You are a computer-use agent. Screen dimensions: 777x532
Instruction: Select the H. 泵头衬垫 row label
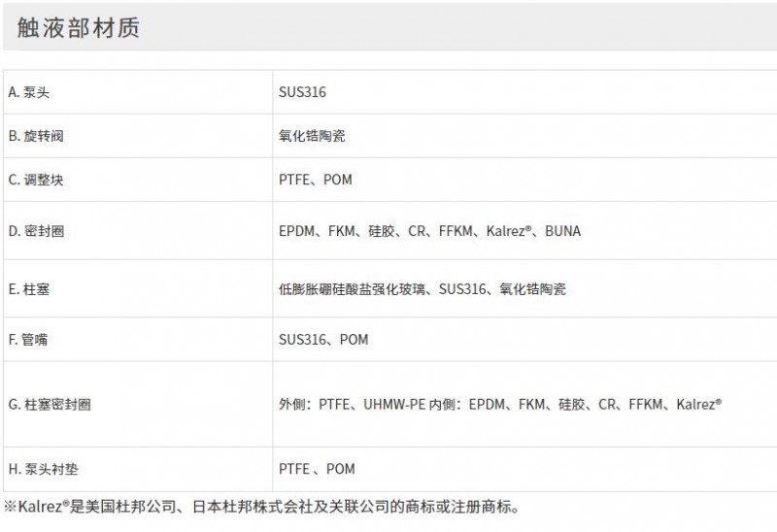point(43,469)
